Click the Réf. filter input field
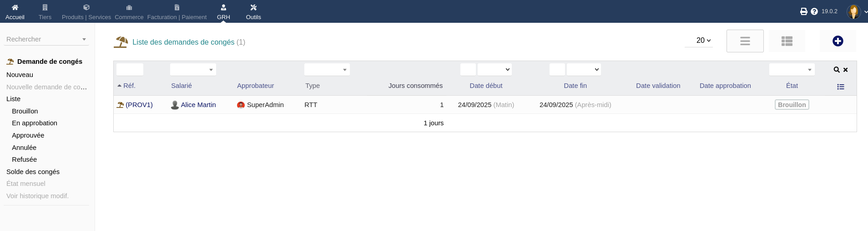This screenshot has height=231, width=868. click(130, 70)
